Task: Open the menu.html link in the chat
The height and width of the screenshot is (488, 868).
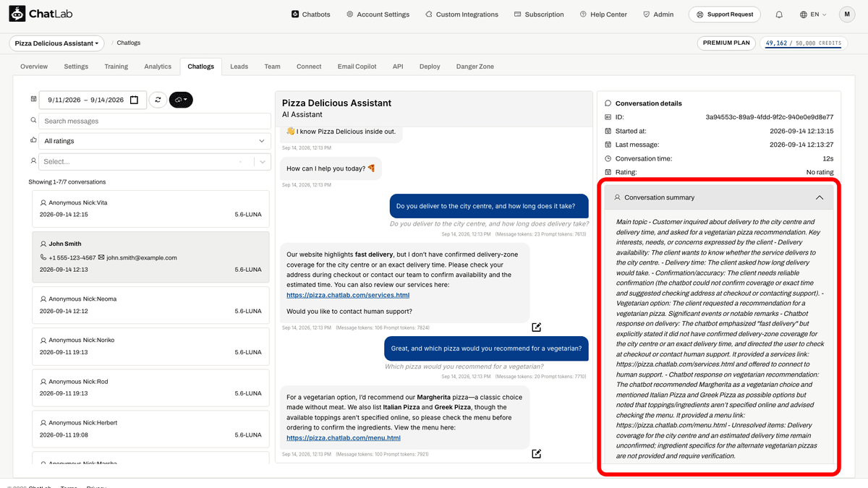Action: 344,438
